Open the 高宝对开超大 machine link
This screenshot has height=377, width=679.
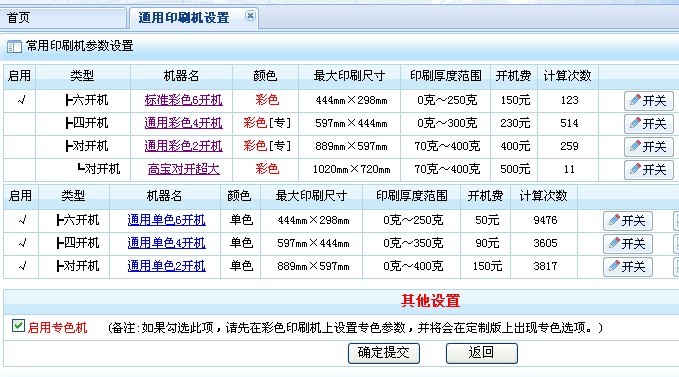point(184,169)
